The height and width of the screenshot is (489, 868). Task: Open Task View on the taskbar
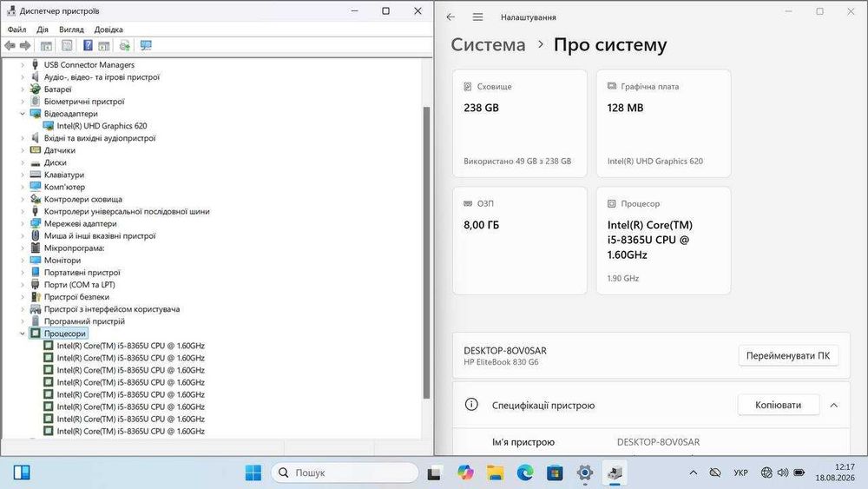434,472
